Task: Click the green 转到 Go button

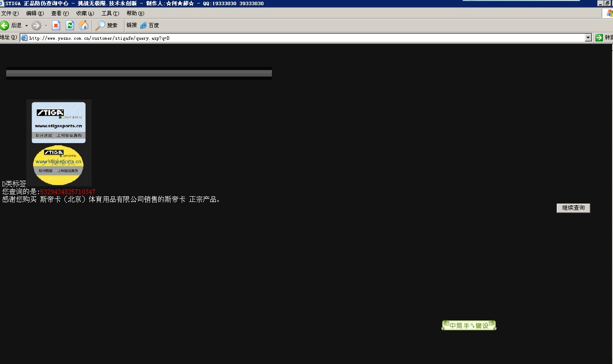Action: pyautogui.click(x=604, y=38)
